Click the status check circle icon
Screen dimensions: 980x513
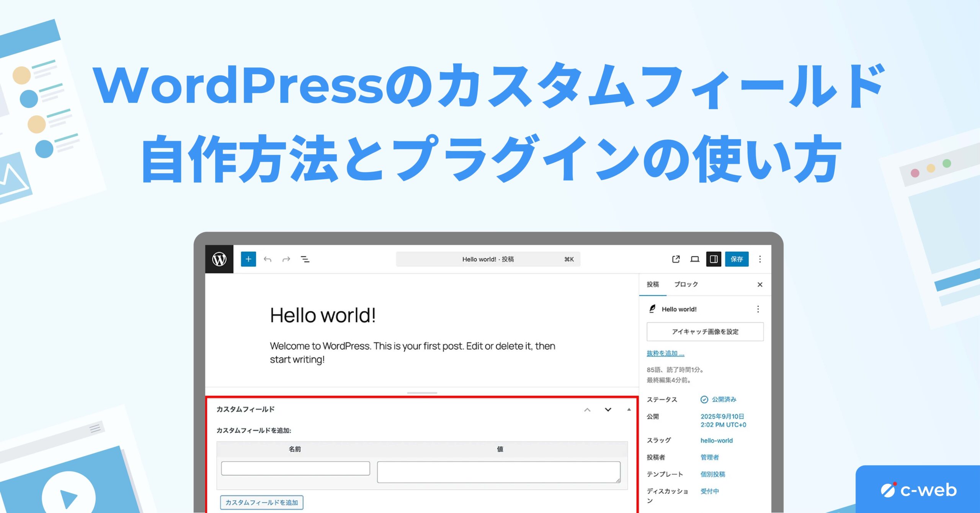pos(704,399)
